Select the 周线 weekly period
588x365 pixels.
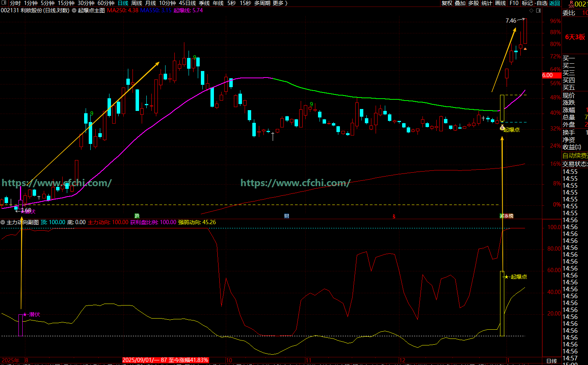click(137, 3)
